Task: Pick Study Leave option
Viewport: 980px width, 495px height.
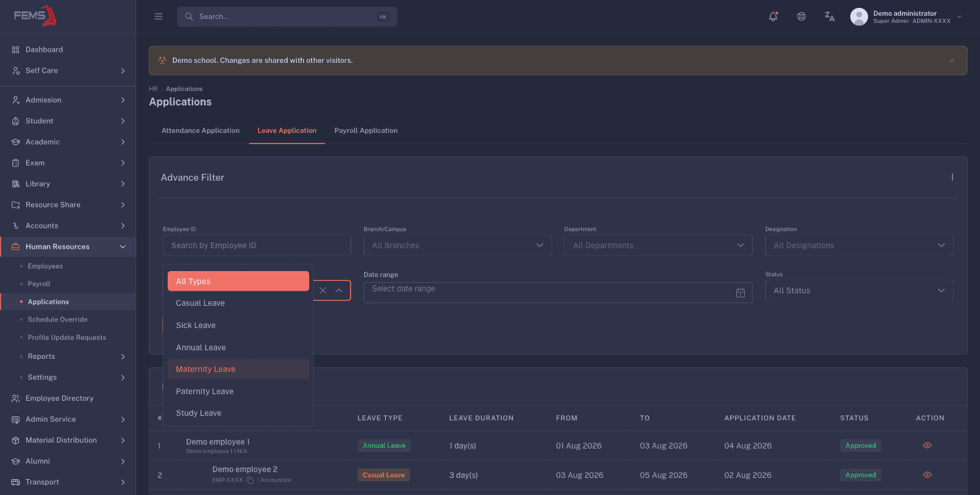Action: point(238,413)
